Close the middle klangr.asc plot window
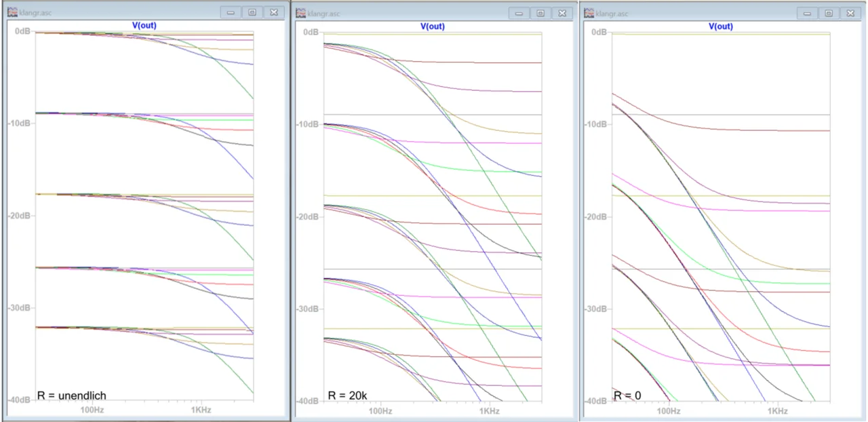 (x=561, y=13)
